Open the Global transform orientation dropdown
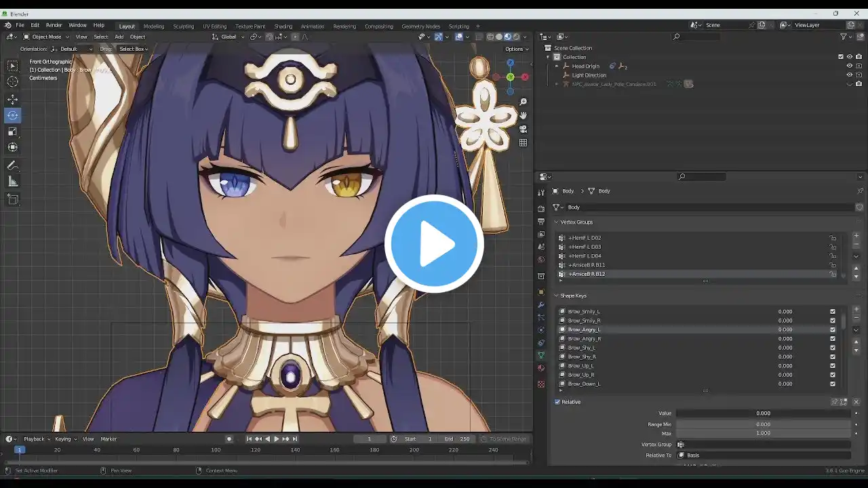Viewport: 868px width, 488px height. tap(228, 37)
